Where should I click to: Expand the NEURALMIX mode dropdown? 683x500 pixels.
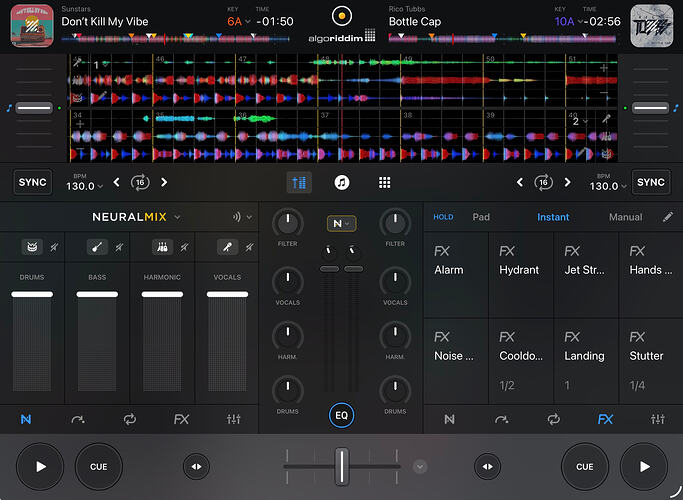[x=177, y=217]
